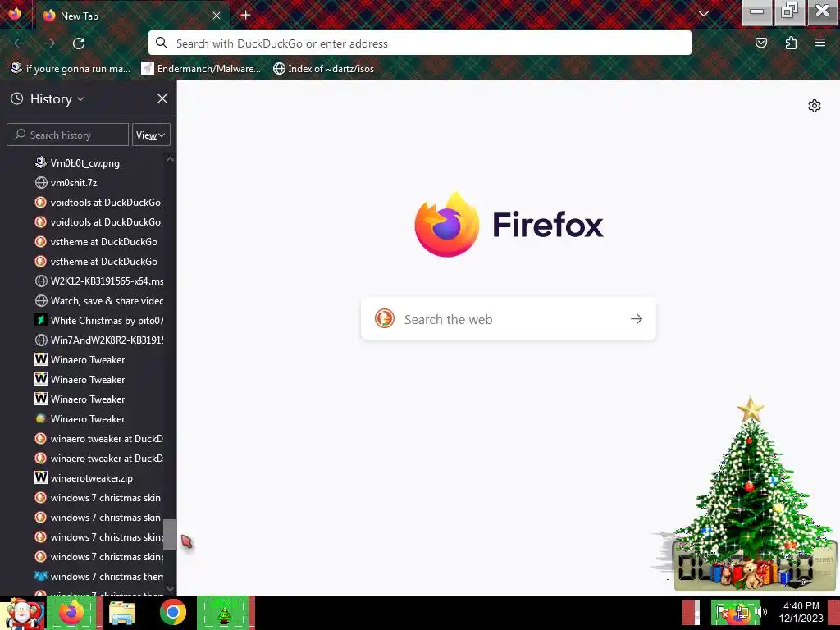
Task: Open the List all tabs chevron
Action: (703, 15)
